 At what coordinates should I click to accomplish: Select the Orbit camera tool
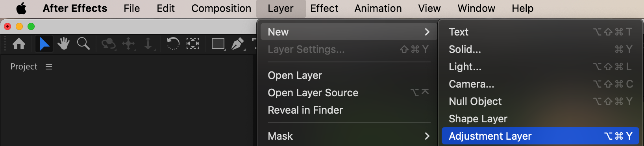(x=108, y=44)
